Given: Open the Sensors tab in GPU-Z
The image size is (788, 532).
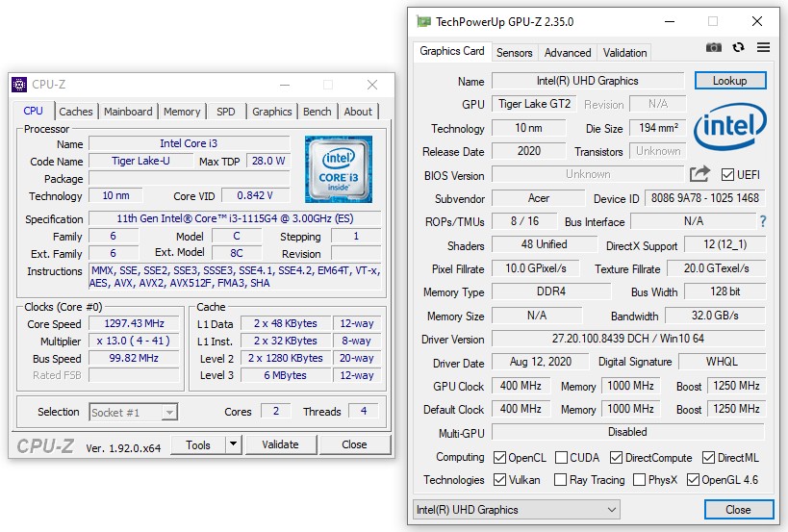Looking at the screenshot, I should pyautogui.click(x=514, y=53).
